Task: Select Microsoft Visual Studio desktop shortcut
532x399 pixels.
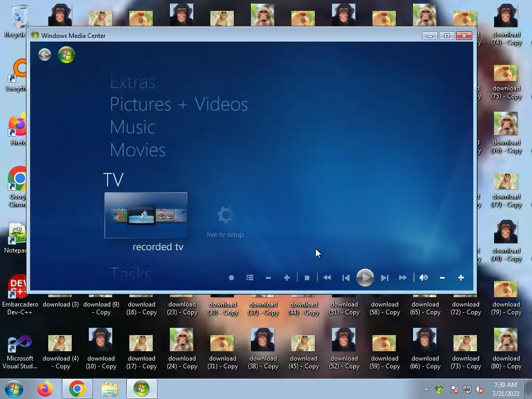Action: [20, 352]
